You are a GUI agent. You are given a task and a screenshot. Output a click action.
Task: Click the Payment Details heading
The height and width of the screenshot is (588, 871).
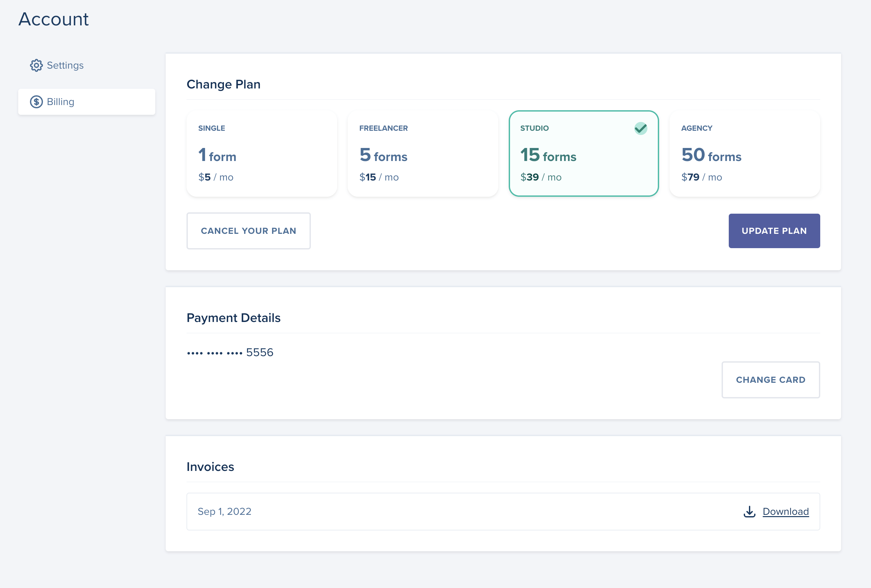tap(233, 318)
